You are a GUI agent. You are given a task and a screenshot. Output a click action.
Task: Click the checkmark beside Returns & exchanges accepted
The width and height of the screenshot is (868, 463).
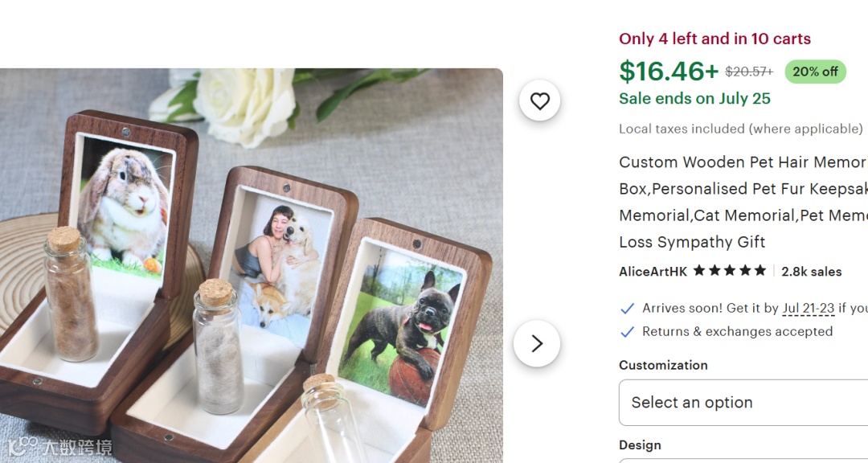[627, 332]
